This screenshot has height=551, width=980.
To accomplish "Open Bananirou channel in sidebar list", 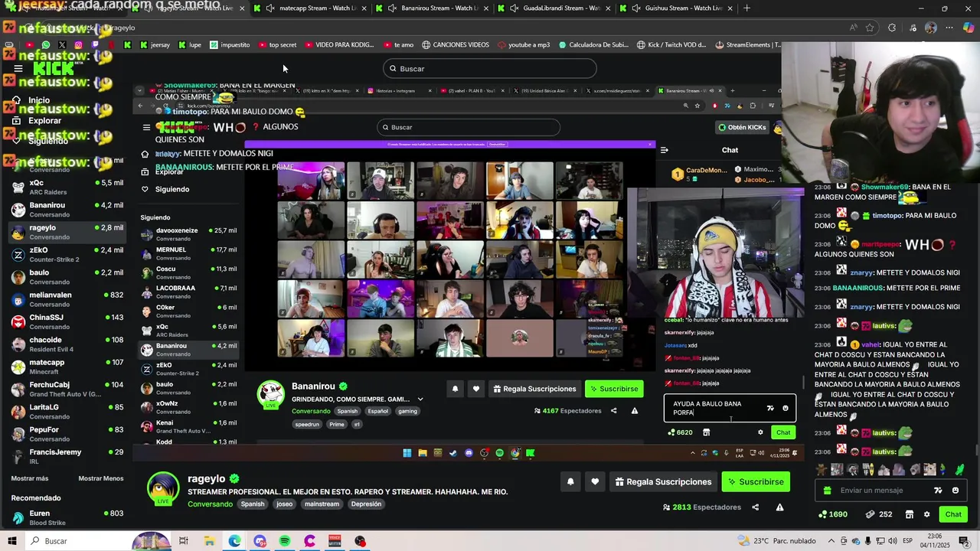I will coord(67,210).
